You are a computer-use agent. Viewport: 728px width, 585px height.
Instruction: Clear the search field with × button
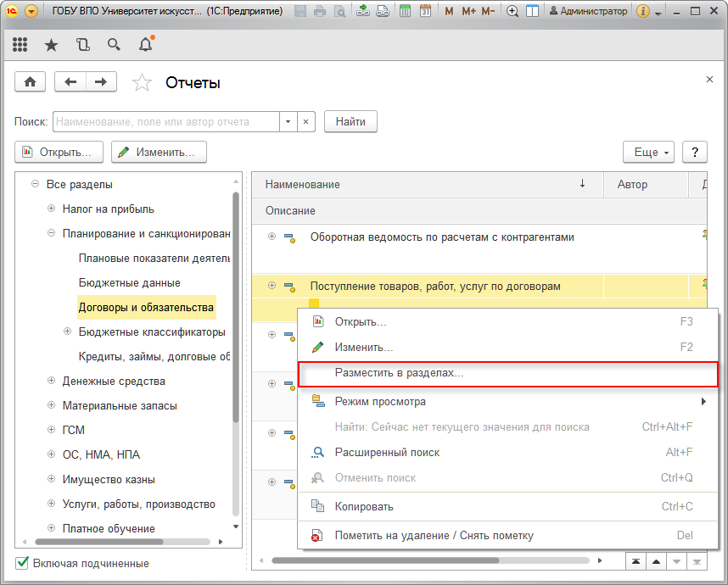[306, 121]
